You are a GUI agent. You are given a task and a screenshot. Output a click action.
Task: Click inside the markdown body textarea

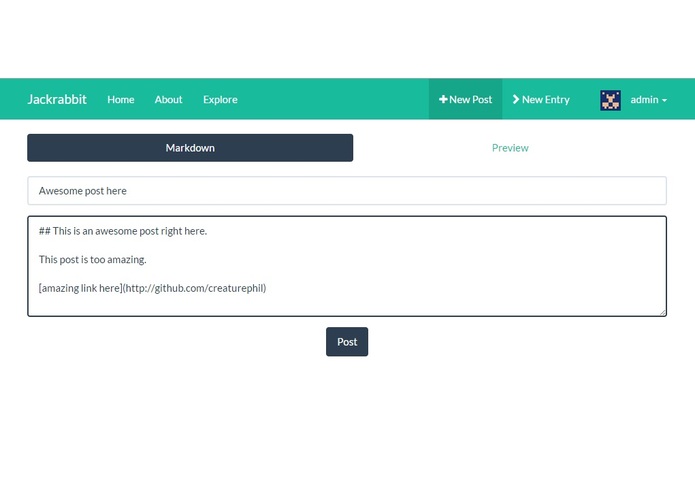[347, 266]
